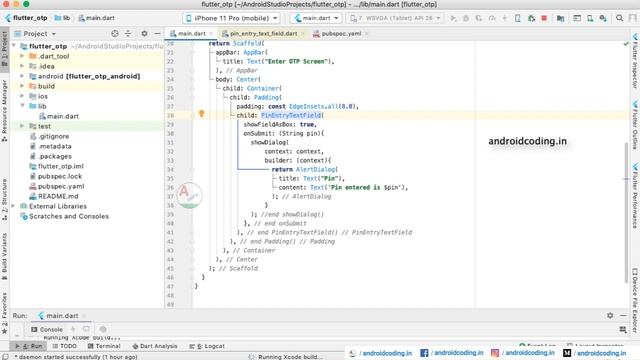Screen dimensions: 640x360
Task: Click the locate/select opened file target icon
Action: pyautogui.click(x=115, y=33)
